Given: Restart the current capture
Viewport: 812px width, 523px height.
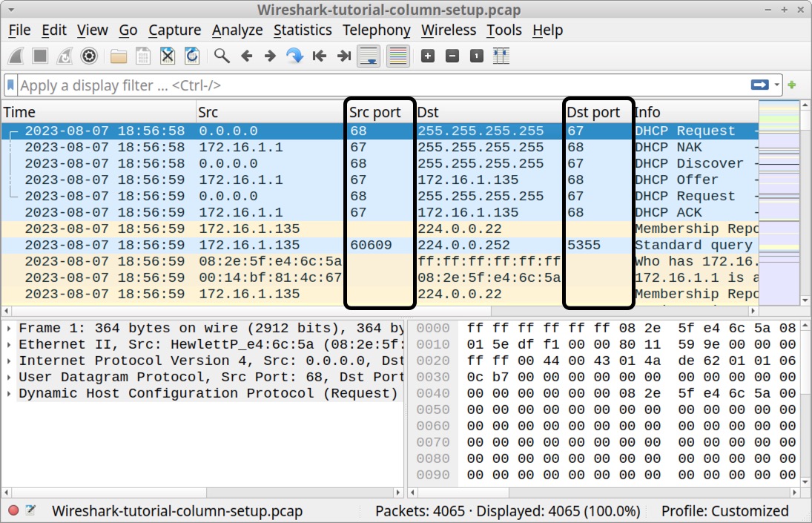Looking at the screenshot, I should (65, 56).
